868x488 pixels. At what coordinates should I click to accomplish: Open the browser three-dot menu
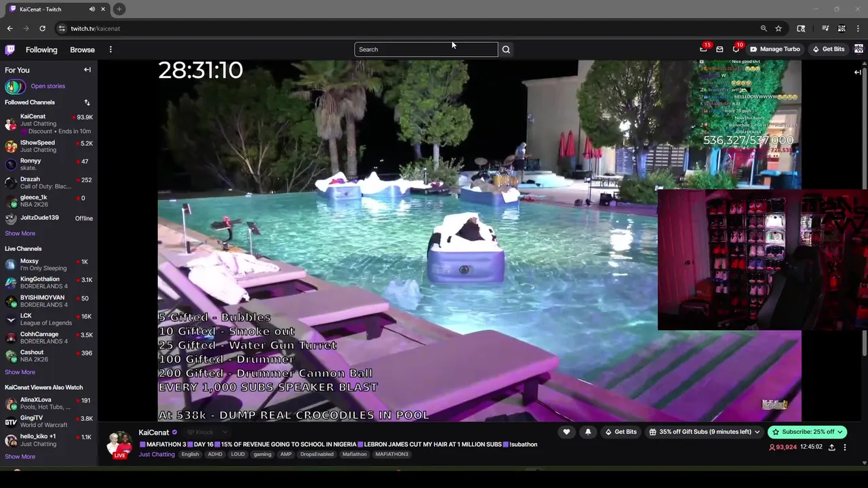pos(859,28)
